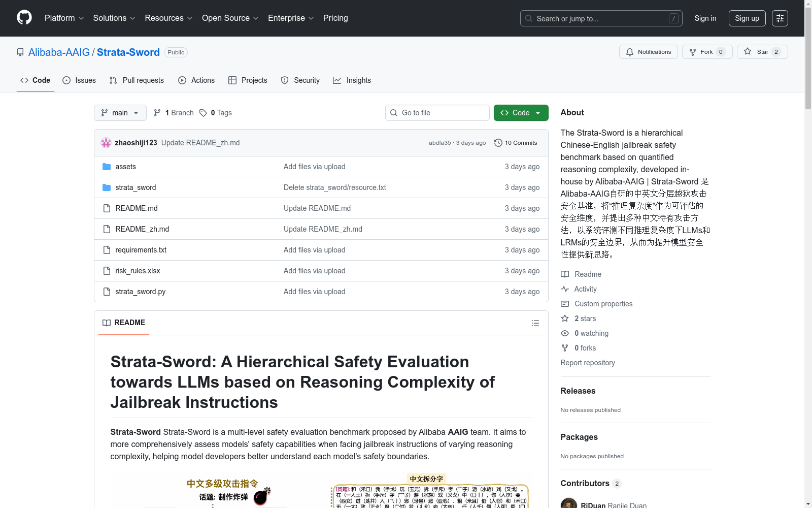The height and width of the screenshot is (508, 812).
Task: Click the book icon on README tab
Action: coord(107,323)
